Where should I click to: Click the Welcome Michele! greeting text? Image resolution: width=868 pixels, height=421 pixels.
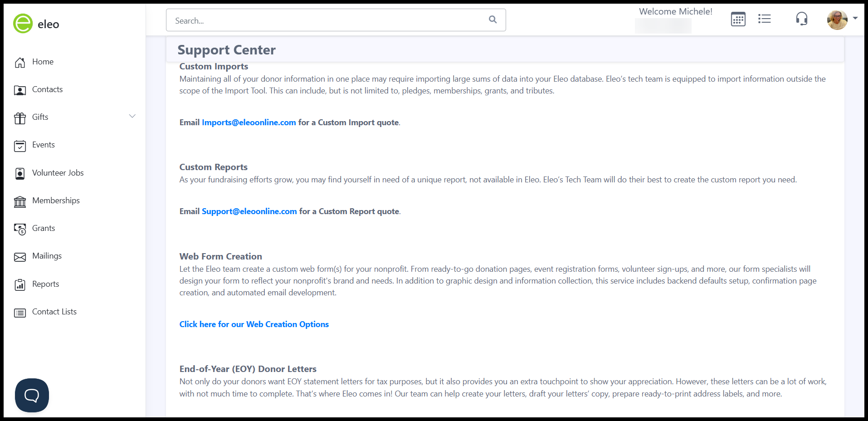[675, 11]
